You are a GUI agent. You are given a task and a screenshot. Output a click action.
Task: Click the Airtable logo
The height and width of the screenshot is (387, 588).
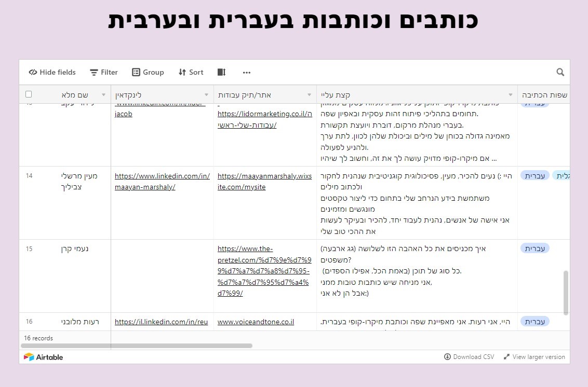point(44,357)
